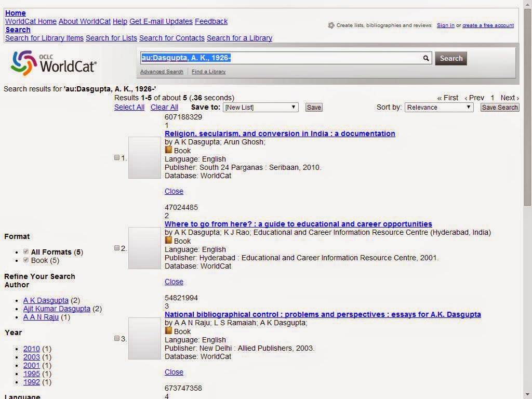This screenshot has width=532, height=399.
Task: Tick the checkbox for result 3
Action: 117,338
